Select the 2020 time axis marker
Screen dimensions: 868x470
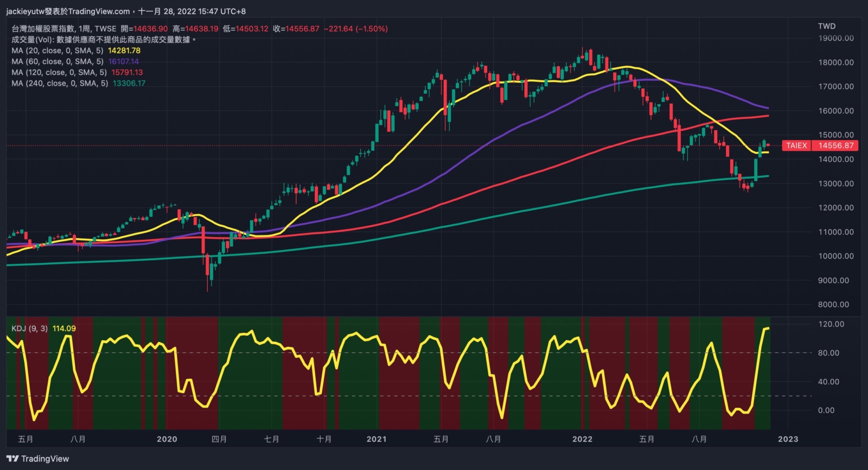click(x=167, y=439)
